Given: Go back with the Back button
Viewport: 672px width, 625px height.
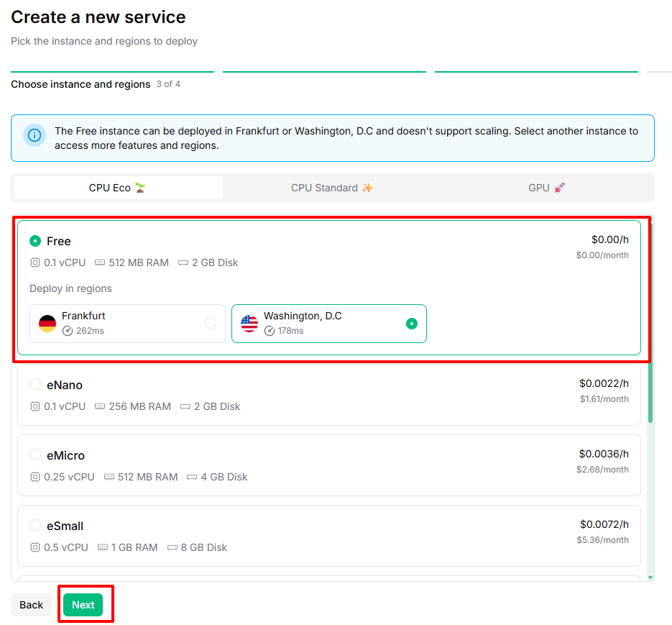Looking at the screenshot, I should [x=31, y=605].
